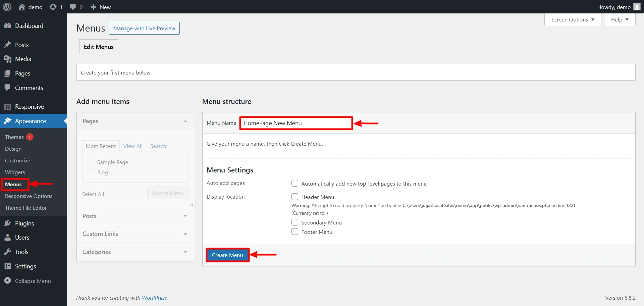Click the Appearance paintbrush icon
The image size is (644, 306).
tap(7, 121)
